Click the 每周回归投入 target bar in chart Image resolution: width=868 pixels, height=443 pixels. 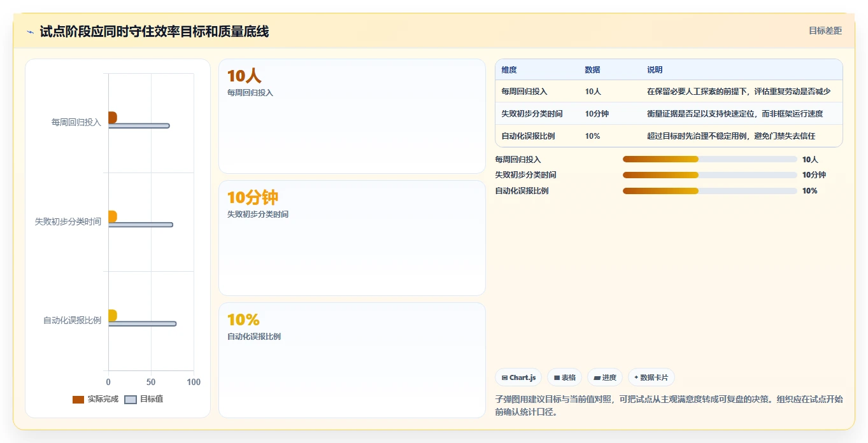(139, 125)
